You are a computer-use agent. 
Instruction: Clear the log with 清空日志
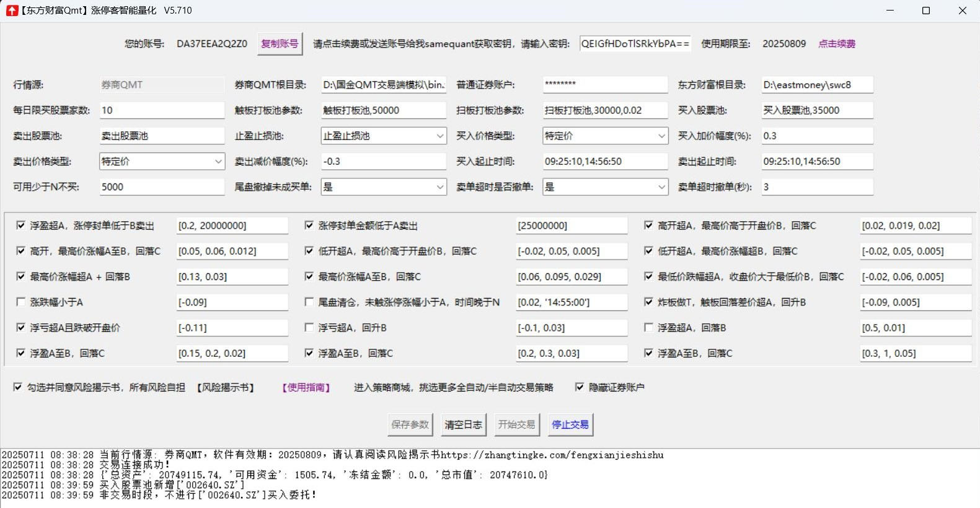(x=464, y=424)
